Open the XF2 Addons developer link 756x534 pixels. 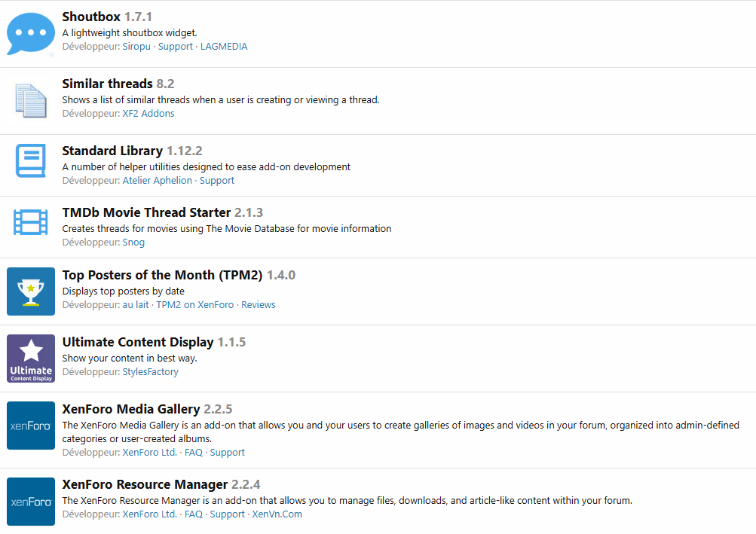coord(148,114)
